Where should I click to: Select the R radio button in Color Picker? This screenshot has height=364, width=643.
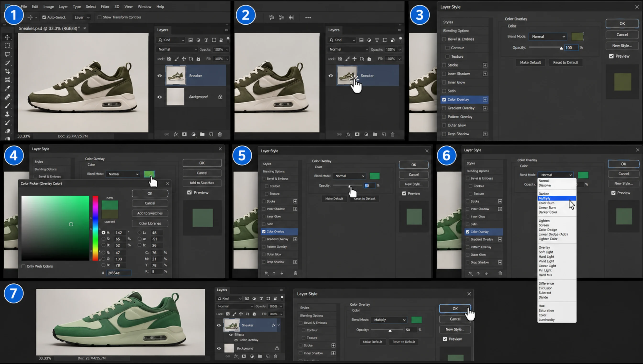pos(104,253)
